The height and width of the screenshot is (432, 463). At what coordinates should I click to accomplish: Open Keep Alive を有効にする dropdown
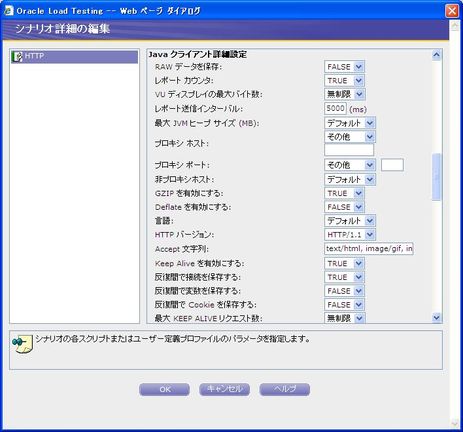[345, 264]
